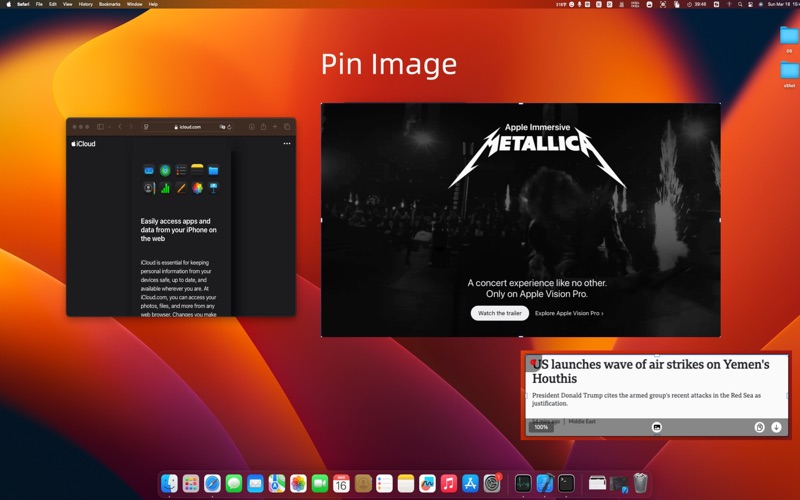The width and height of the screenshot is (800, 500).
Task: Open Safari tab overview icon
Action: (x=287, y=127)
